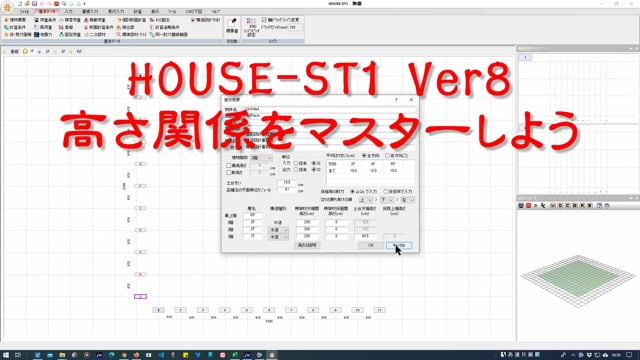
Task: Open the 計算 ribbon tab
Action: coord(138,12)
